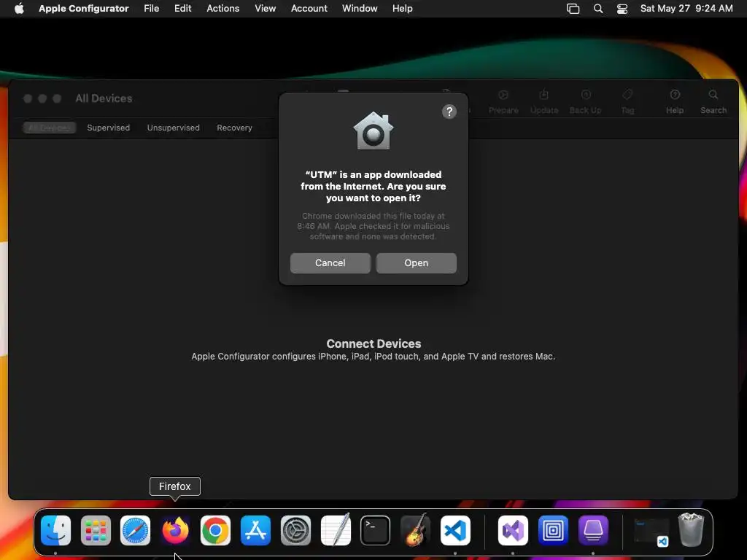Click the Connect Devices heading
The width and height of the screenshot is (747, 560).
(x=373, y=343)
